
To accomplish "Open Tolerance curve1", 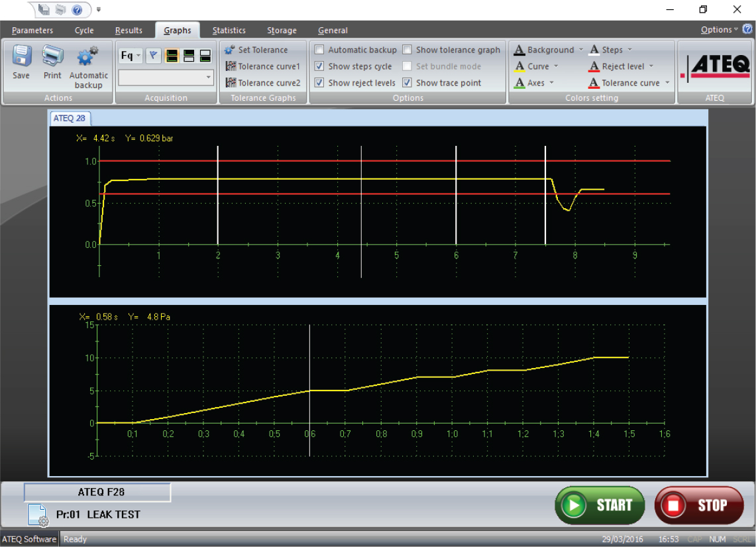I will click(x=263, y=66).
